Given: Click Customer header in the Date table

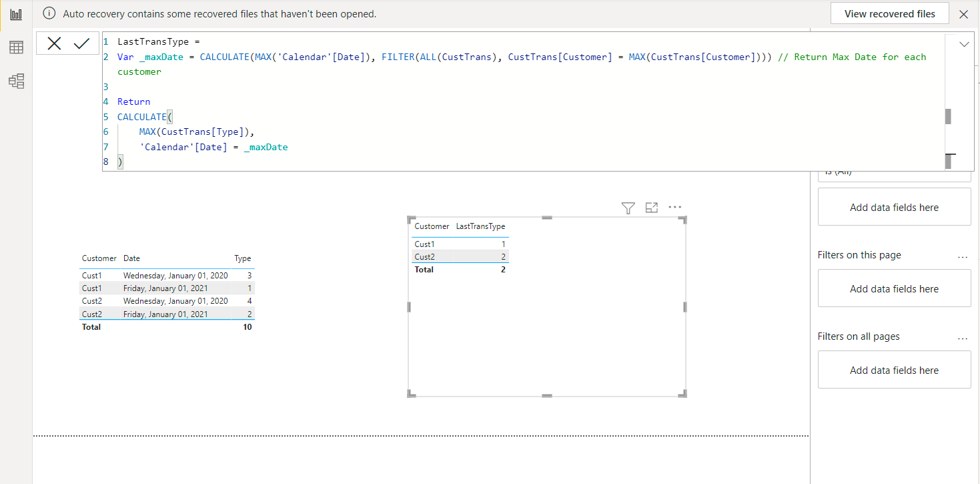Looking at the screenshot, I should coord(99,258).
